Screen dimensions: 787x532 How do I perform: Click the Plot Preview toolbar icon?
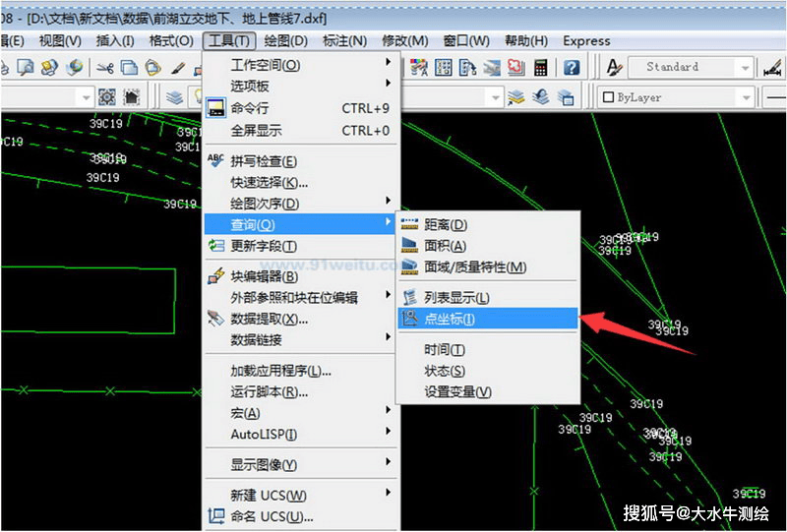click(26, 67)
